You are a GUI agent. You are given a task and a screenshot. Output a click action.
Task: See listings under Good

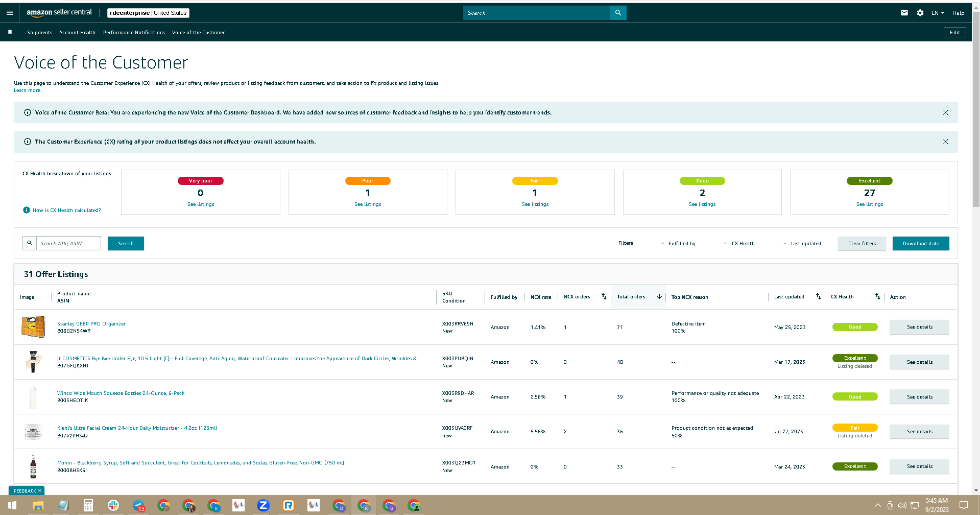pos(702,204)
